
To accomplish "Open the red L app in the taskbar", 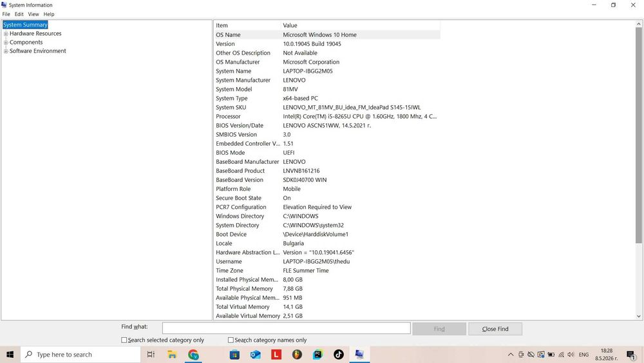I will (276, 355).
